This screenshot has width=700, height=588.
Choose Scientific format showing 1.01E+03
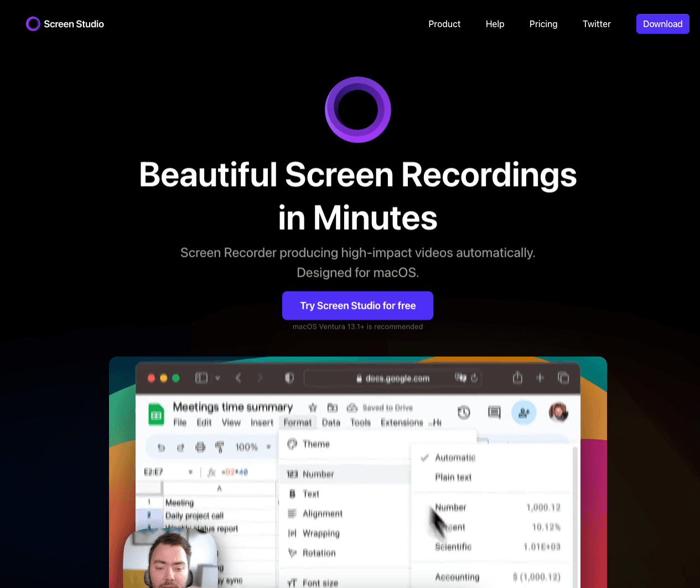492,547
